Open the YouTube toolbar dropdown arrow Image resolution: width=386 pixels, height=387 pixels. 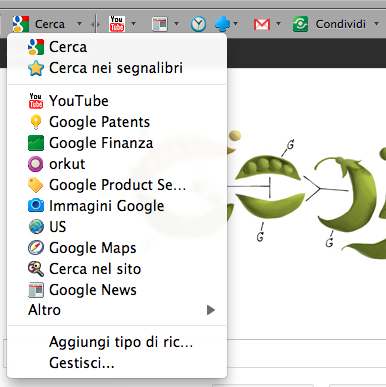tap(134, 24)
